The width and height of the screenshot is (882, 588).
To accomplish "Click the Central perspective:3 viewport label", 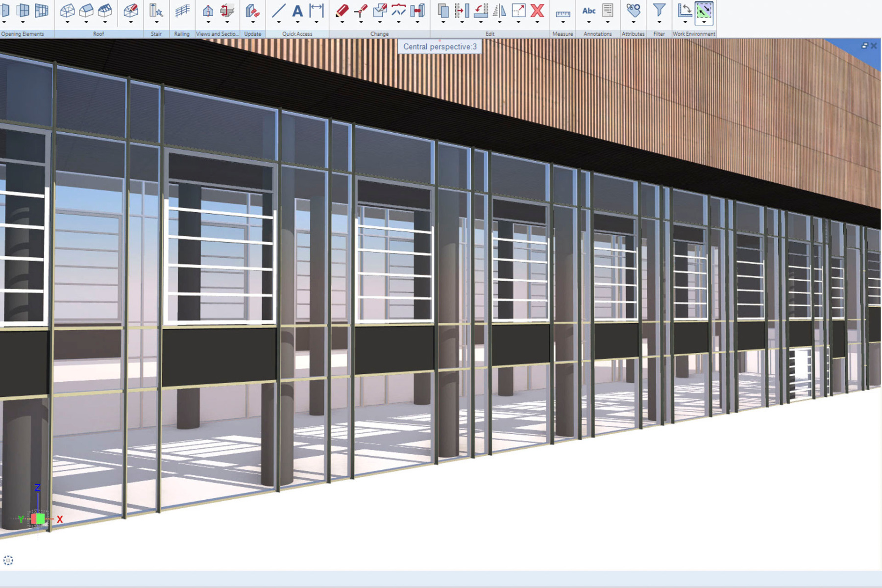I will coord(440,47).
